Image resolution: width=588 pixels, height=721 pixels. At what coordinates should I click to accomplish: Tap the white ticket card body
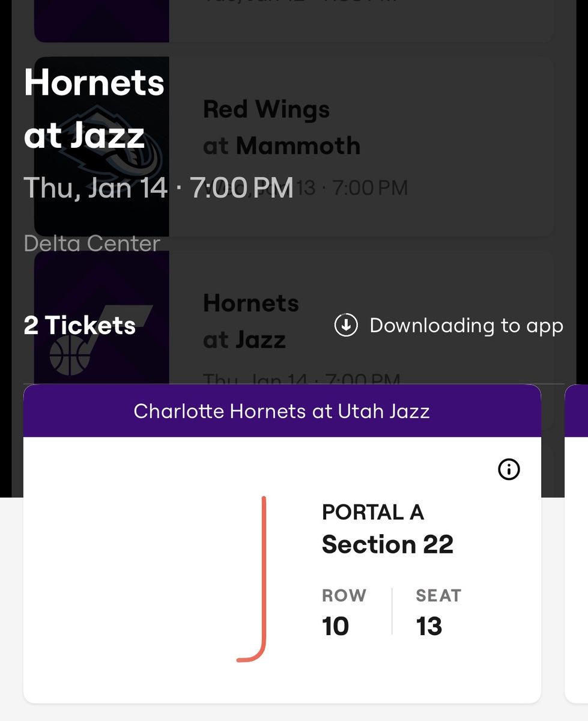coord(282,570)
